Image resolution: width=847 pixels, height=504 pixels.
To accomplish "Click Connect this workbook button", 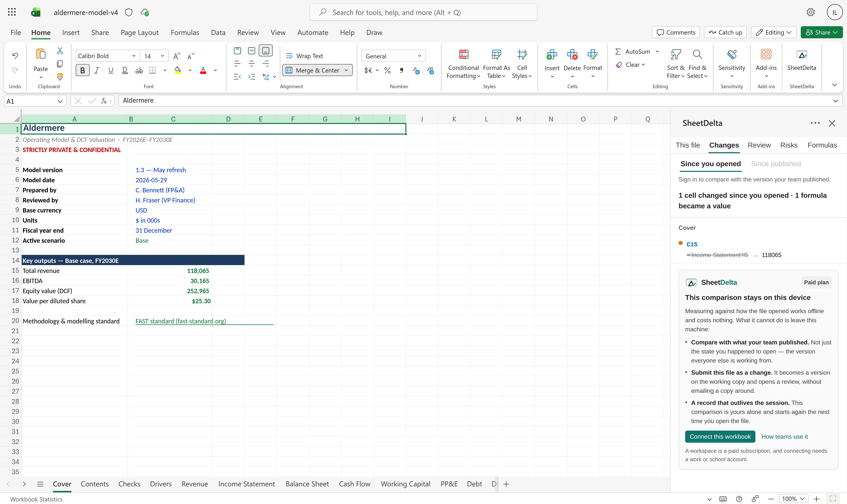I will pos(720,437).
